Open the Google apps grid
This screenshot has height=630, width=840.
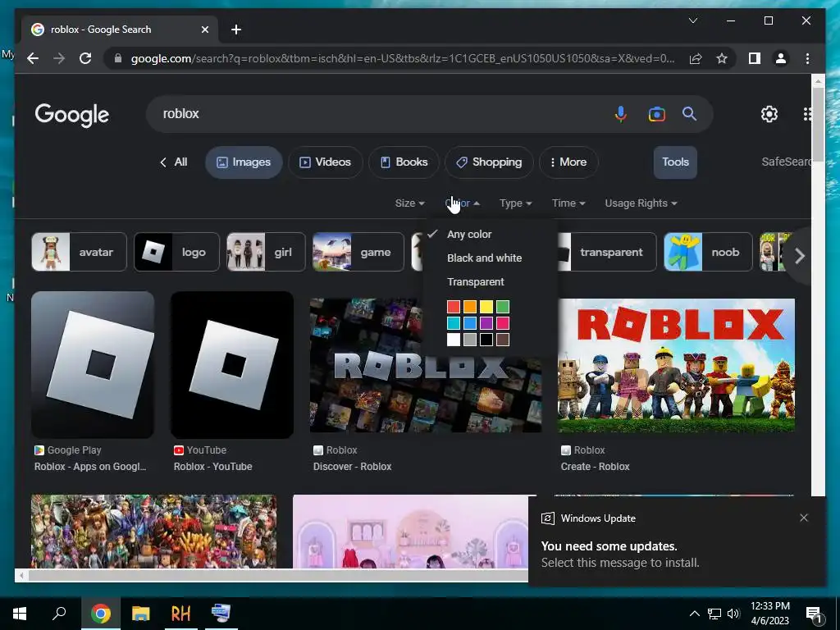click(807, 114)
